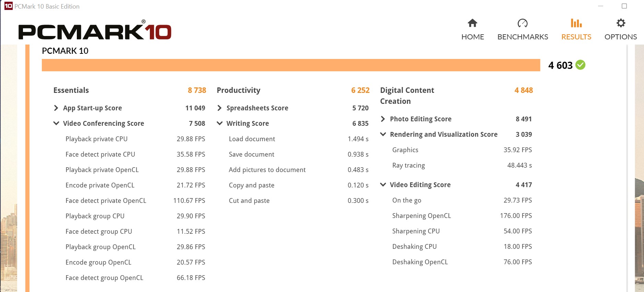644x292 pixels.
Task: Click the Face detect group OpenCL row
Action: [135, 278]
